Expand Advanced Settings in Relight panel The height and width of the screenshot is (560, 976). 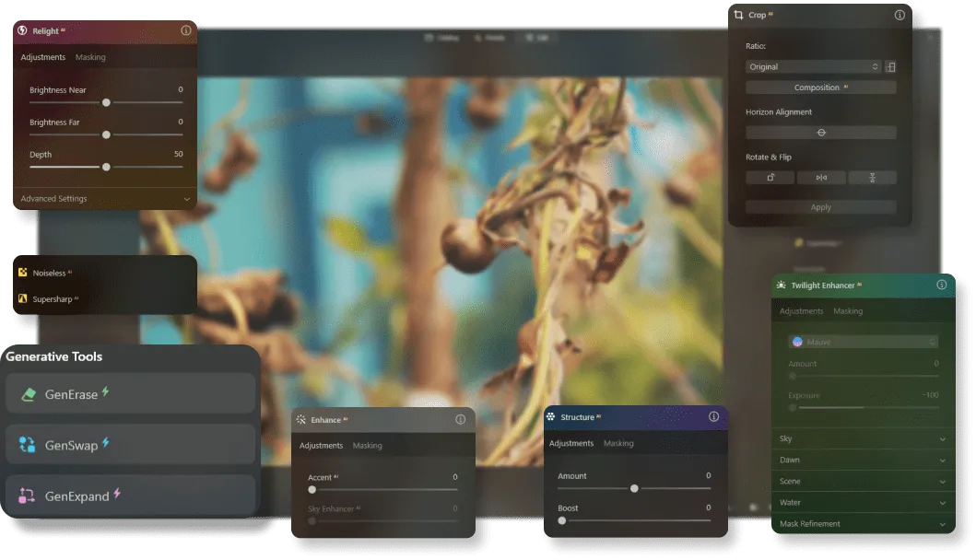click(x=106, y=199)
